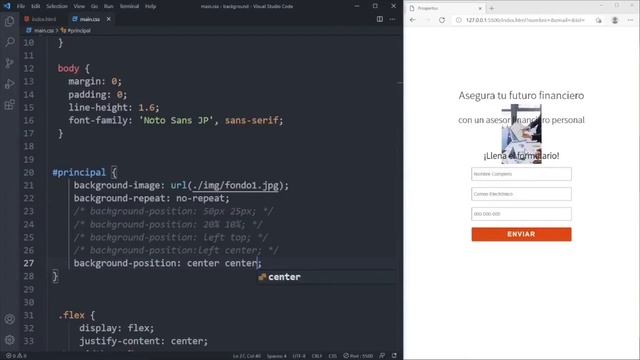Change line ending via CRLF indicator

pos(317,356)
